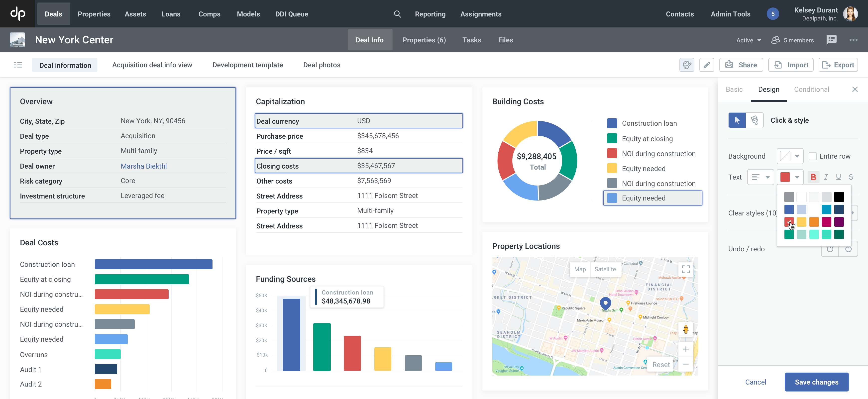Toggle the sidebar list icon

point(18,65)
